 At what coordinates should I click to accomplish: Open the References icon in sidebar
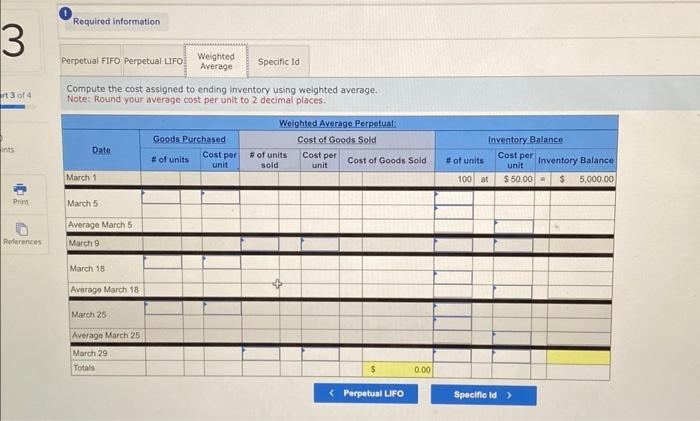click(x=21, y=229)
